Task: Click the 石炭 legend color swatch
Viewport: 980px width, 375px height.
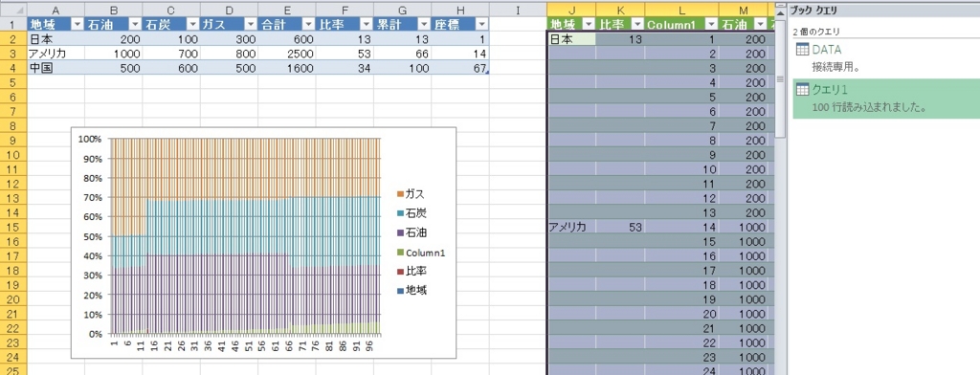Action: (x=400, y=213)
